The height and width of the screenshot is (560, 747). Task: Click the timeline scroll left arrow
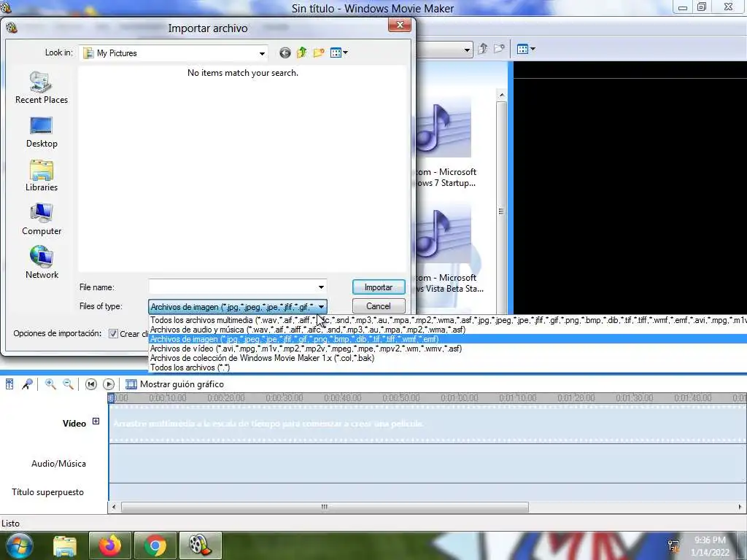(x=113, y=507)
